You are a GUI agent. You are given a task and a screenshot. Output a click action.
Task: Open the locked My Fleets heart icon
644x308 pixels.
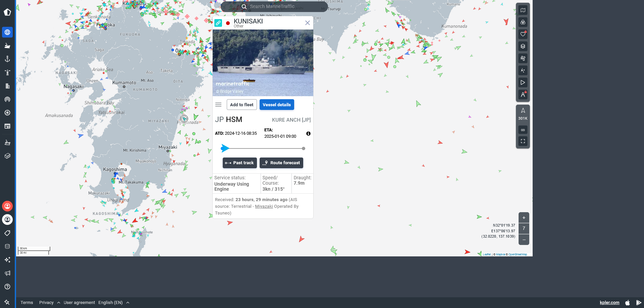tap(523, 34)
